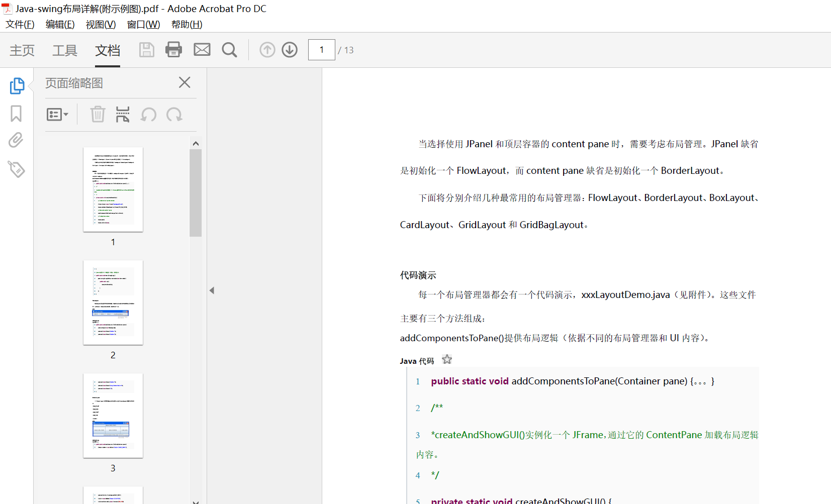Viewport: 831px width, 504px height.
Task: Go to next page with the down arrow
Action: pyautogui.click(x=290, y=50)
